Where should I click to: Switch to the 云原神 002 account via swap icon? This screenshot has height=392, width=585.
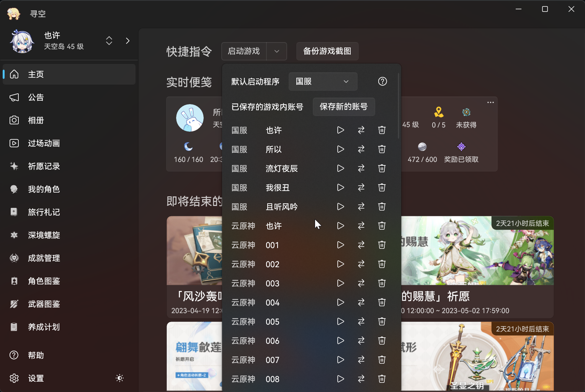(x=361, y=264)
